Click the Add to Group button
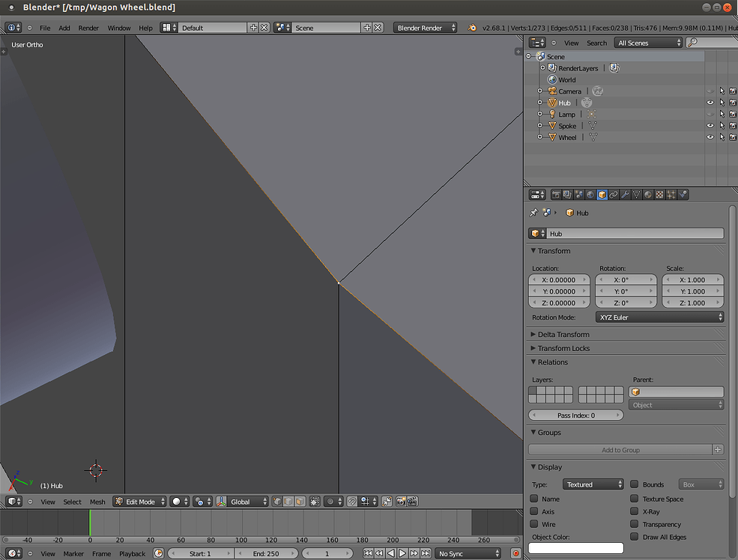Viewport: 738px width, 560px height. pyautogui.click(x=620, y=450)
